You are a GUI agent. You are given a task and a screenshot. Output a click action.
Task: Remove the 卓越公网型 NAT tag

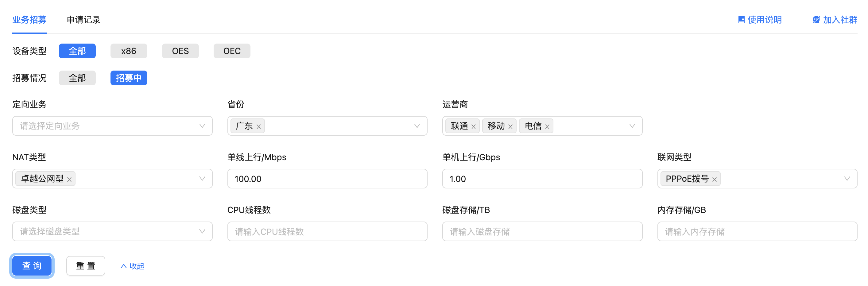69,180
